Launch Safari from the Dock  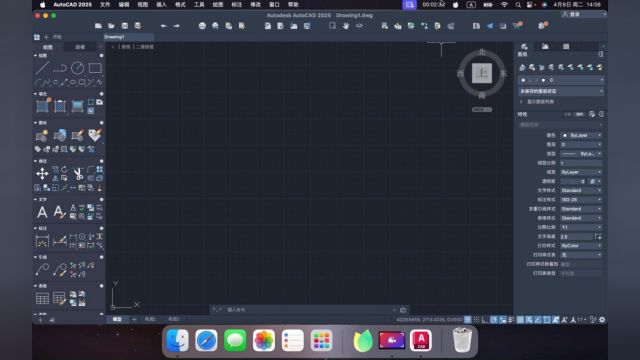(x=206, y=340)
